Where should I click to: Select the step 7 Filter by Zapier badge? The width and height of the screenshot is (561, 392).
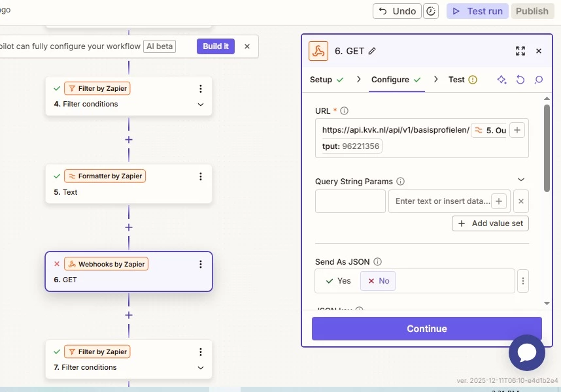(97, 351)
